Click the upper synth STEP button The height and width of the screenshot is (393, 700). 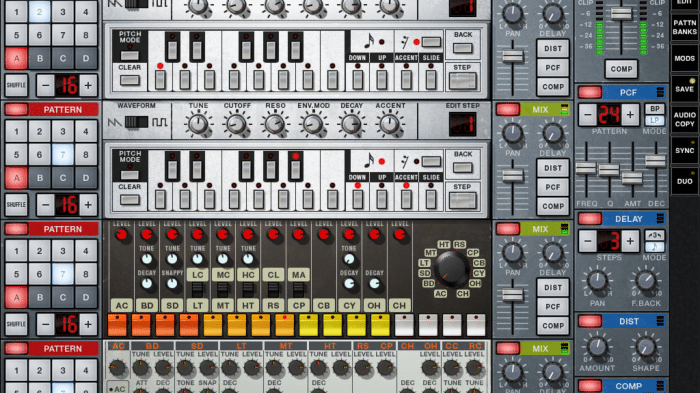(x=462, y=81)
